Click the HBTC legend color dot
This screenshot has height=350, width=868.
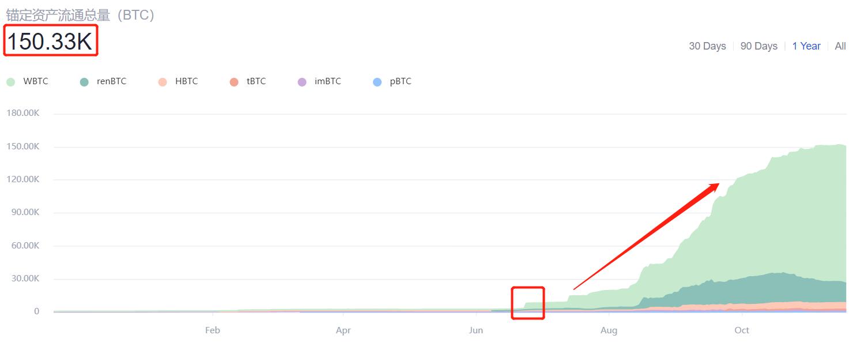(x=163, y=82)
